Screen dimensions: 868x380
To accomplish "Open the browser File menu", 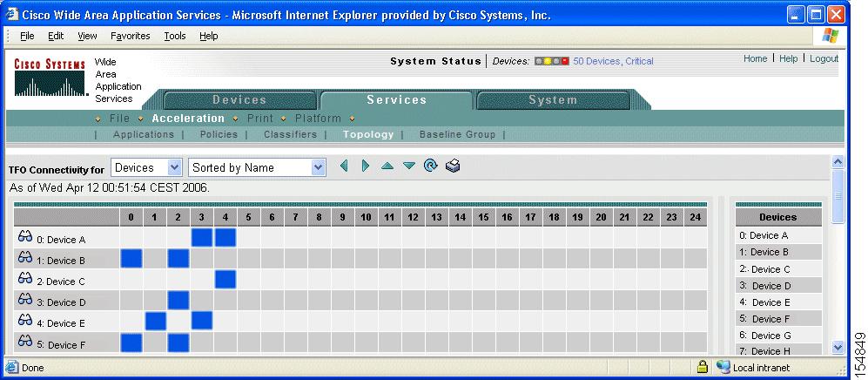I will click(x=27, y=36).
